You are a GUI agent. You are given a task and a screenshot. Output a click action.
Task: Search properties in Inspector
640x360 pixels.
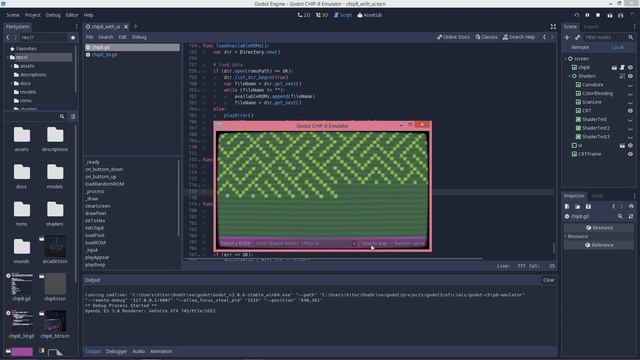click(x=620, y=216)
